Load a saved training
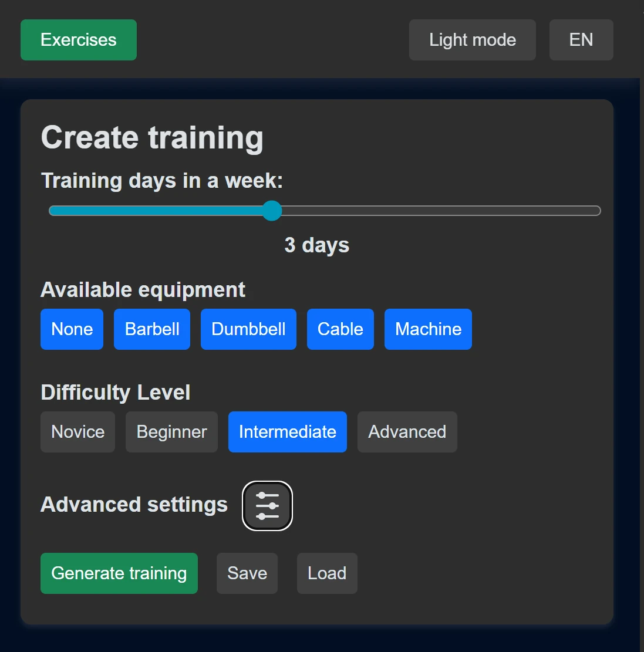Screen dimensions: 644x652 point(327,573)
